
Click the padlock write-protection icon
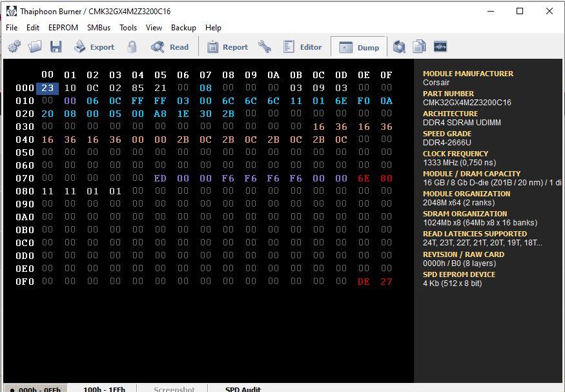point(132,47)
